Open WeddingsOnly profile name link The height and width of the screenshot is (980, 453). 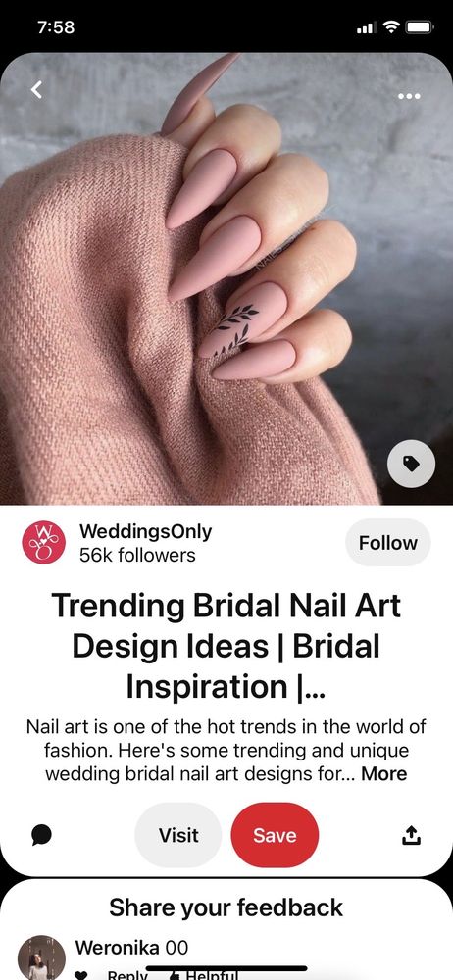coord(145,532)
